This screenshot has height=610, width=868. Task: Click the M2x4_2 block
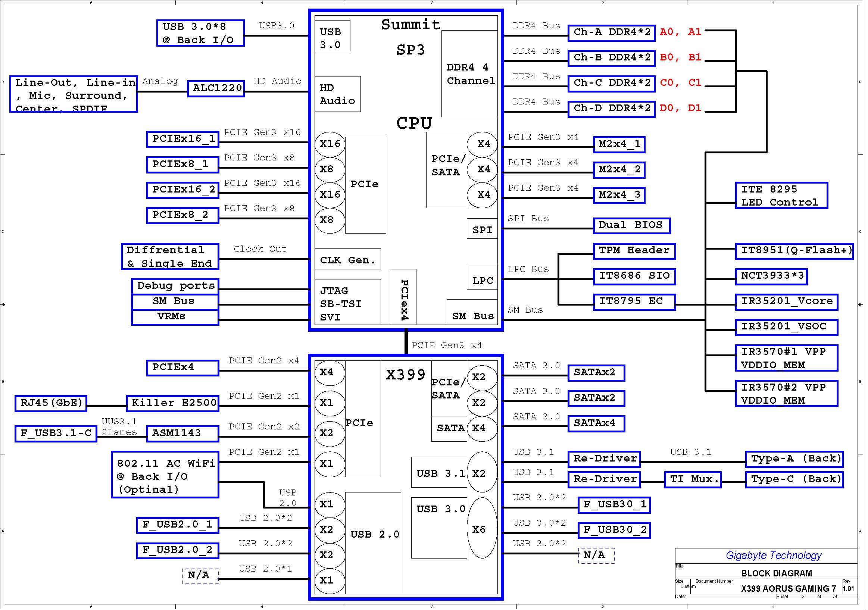[619, 170]
